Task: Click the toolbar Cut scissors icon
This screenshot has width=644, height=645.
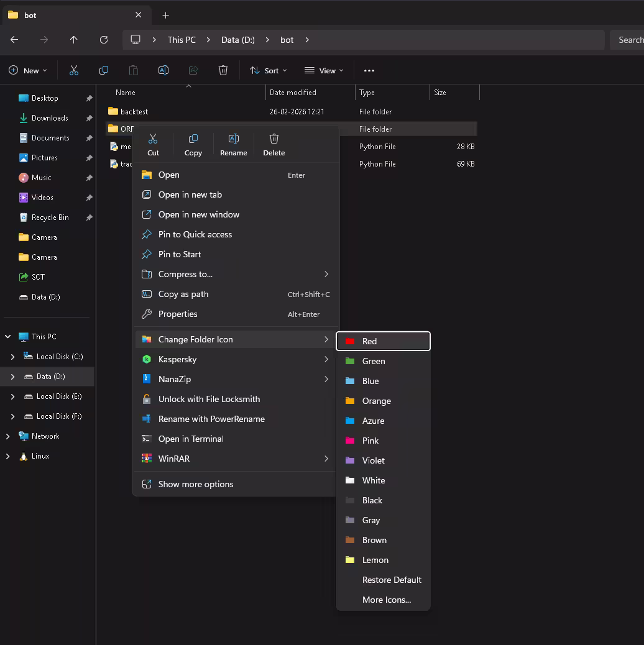Action: 73,70
